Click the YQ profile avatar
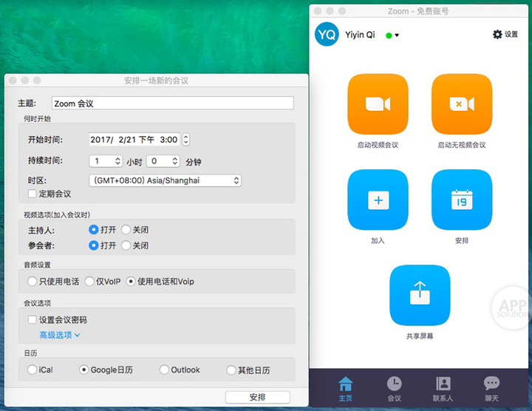532x411 pixels. coord(327,34)
